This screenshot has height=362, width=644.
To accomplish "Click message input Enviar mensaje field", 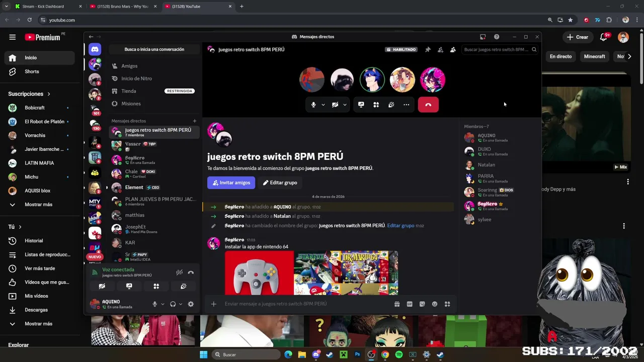I will click(307, 304).
